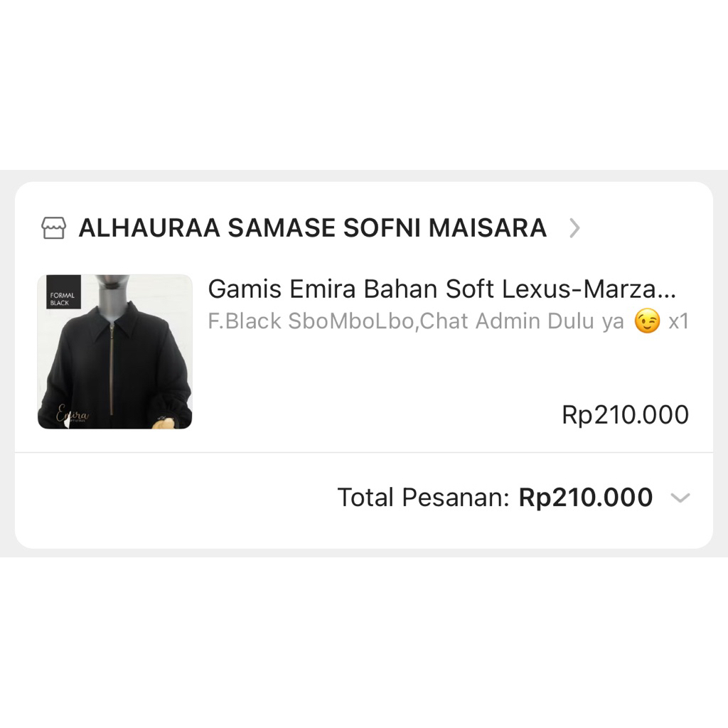Tap the Rp210.000 item price
This screenshot has width=728, height=728.
click(x=624, y=414)
